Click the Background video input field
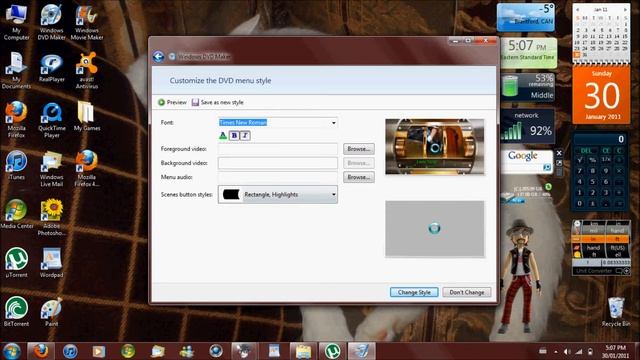Screen dimensions: 640x360 click(278, 163)
